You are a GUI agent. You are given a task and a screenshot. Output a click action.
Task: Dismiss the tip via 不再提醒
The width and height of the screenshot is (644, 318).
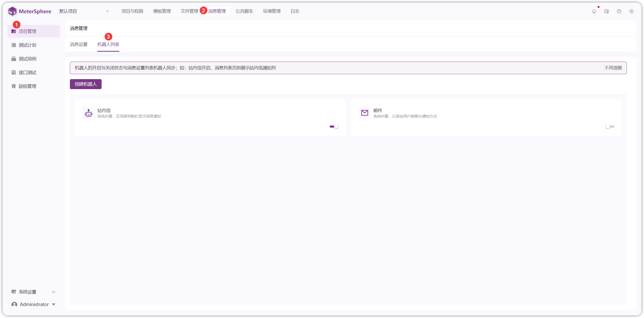pyautogui.click(x=613, y=68)
